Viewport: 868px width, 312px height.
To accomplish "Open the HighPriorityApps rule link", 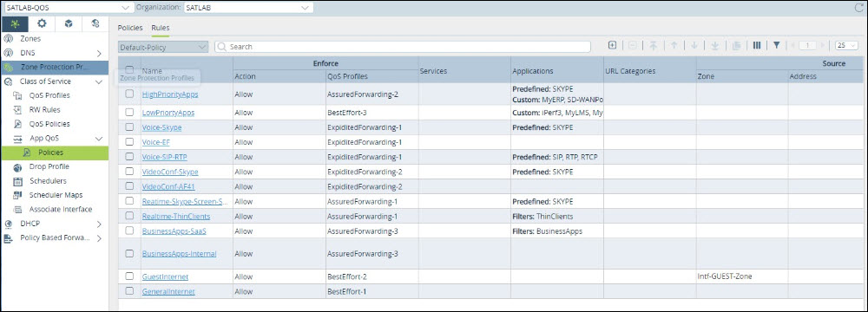I will click(x=170, y=94).
